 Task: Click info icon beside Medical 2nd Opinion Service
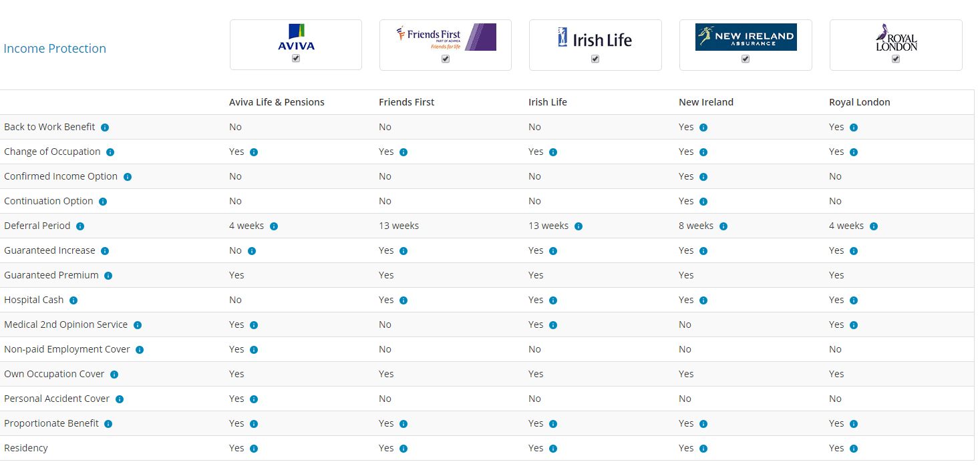tap(138, 325)
